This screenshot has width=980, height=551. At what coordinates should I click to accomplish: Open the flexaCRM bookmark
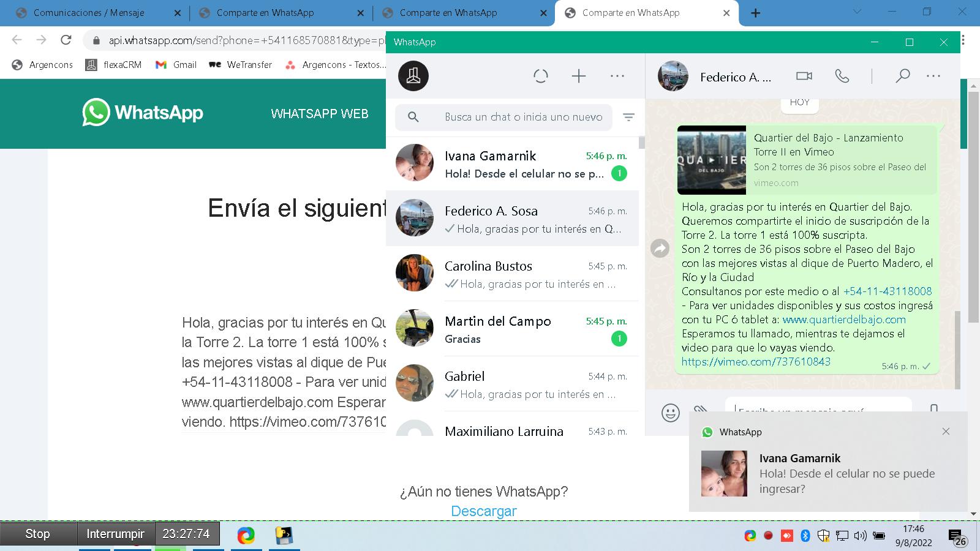click(x=113, y=64)
